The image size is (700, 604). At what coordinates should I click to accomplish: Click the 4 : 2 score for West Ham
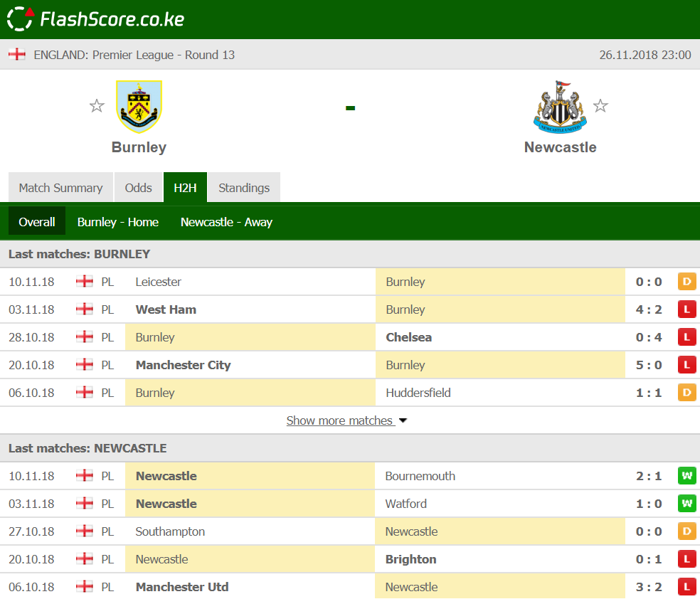point(649,309)
